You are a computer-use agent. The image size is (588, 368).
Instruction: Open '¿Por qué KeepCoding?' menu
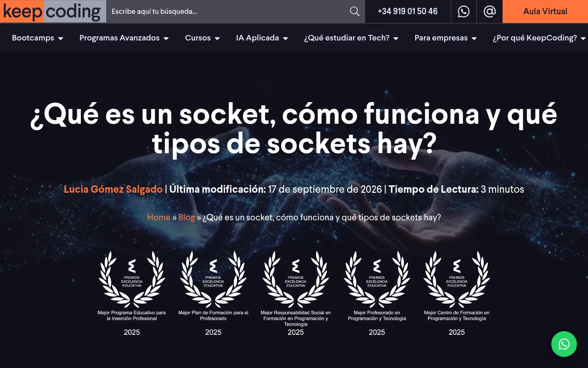pos(539,38)
